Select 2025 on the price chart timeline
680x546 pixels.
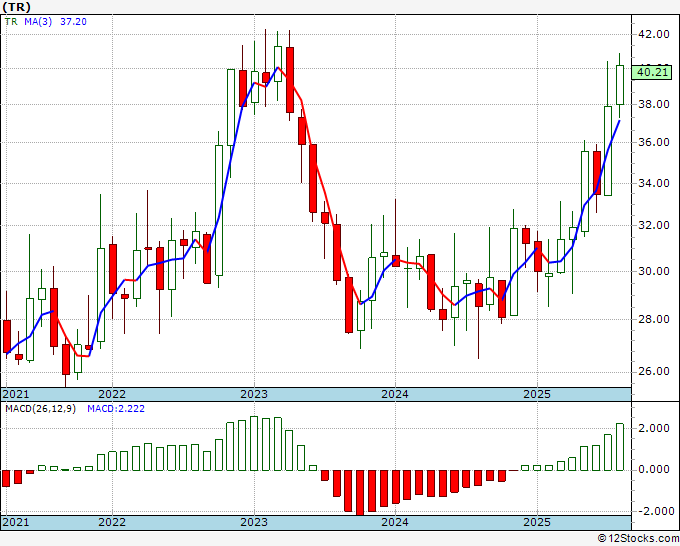click(537, 394)
